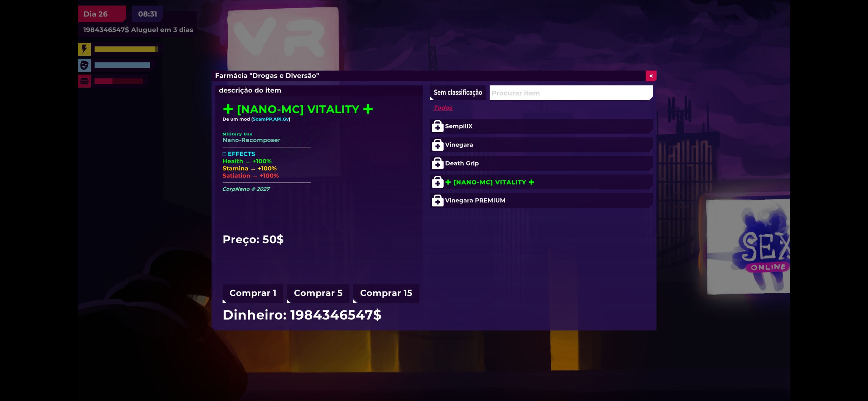The image size is (868, 401).
Task: Click the yellow energy progress bar
Action: [x=126, y=49]
